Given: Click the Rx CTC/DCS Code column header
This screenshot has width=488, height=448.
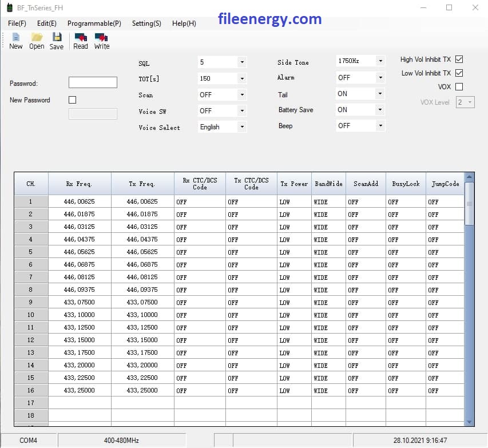Looking at the screenshot, I should (200, 184).
